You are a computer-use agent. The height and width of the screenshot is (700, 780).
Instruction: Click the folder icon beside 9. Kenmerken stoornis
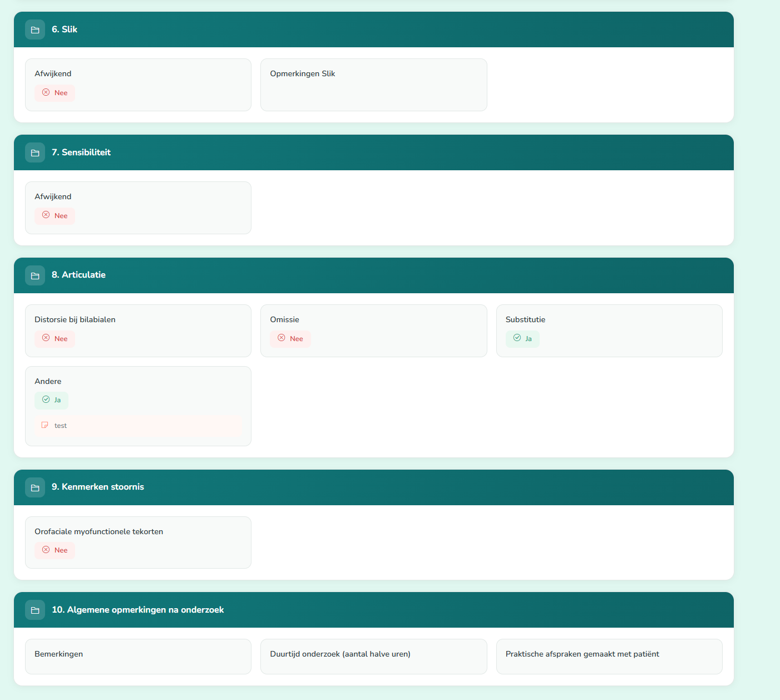click(x=35, y=487)
